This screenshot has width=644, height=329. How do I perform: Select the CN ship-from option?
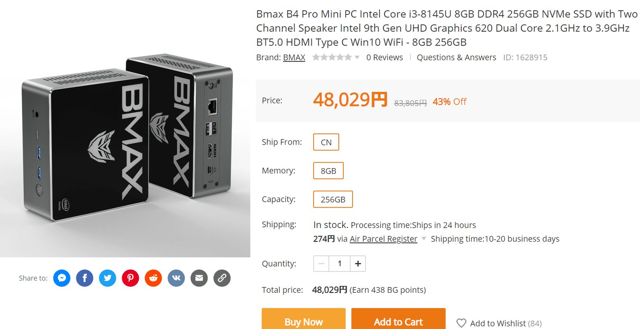point(326,142)
